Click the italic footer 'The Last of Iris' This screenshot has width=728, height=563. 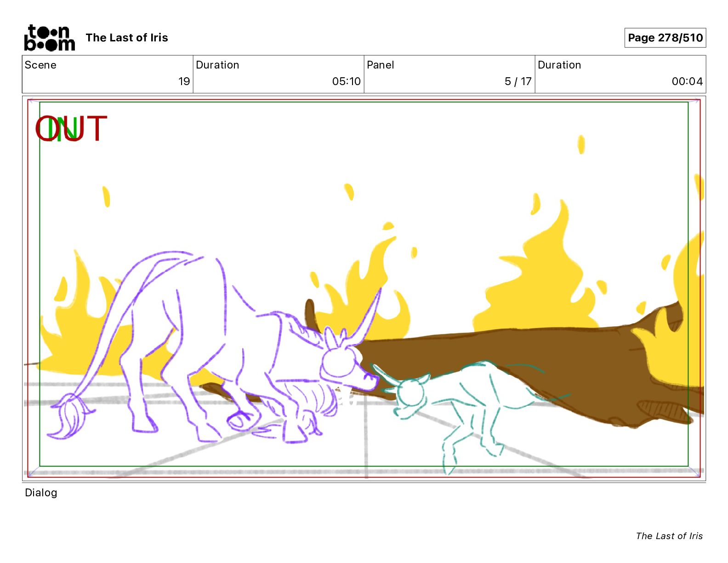pyautogui.click(x=669, y=536)
